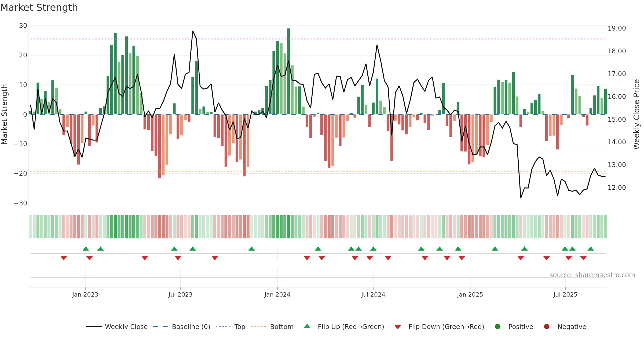Click the orange dotted Bottom threshold line
This screenshot has width=644, height=362.
[x=318, y=171]
